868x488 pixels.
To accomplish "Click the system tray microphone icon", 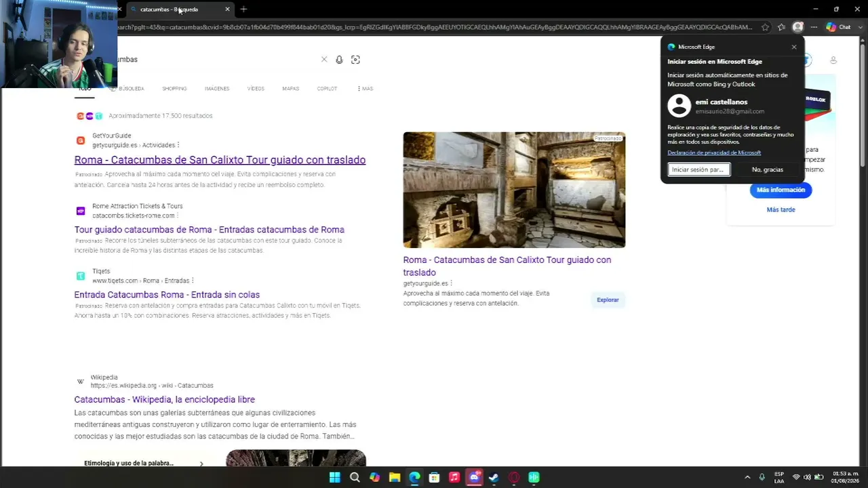I will [762, 477].
